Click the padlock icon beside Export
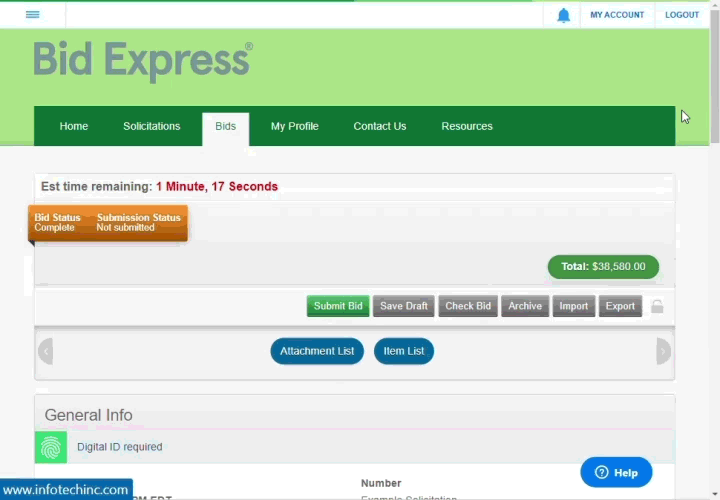The width and height of the screenshot is (720, 500). [x=657, y=306]
